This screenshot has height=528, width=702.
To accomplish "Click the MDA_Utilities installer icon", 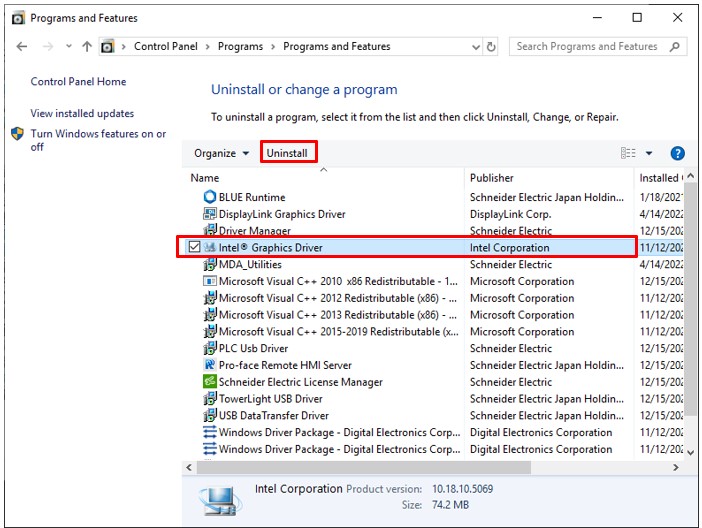I will 210,264.
